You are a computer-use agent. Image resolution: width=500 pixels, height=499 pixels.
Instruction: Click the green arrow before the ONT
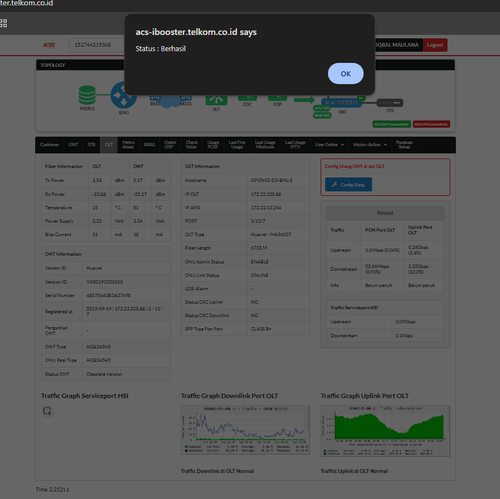click(304, 100)
